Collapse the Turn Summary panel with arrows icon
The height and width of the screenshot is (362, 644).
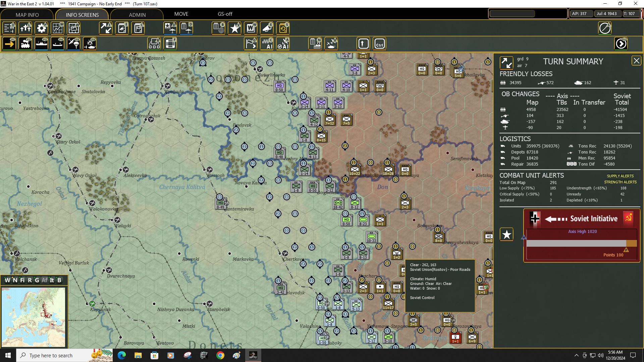506,63
